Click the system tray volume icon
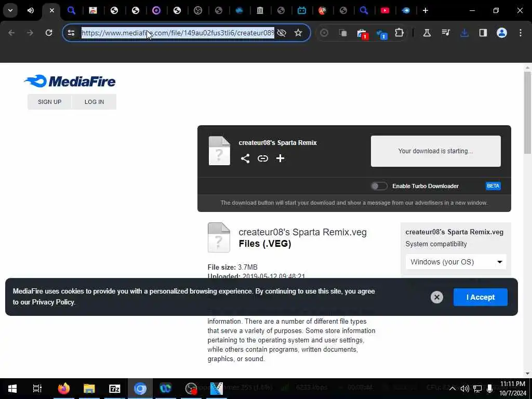 coord(464,389)
